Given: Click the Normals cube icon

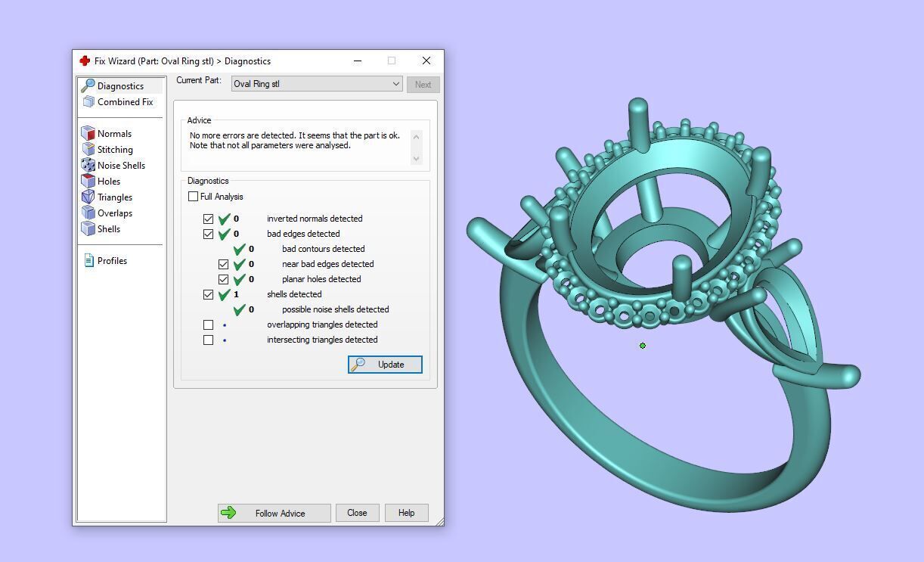Looking at the screenshot, I should pyautogui.click(x=88, y=134).
